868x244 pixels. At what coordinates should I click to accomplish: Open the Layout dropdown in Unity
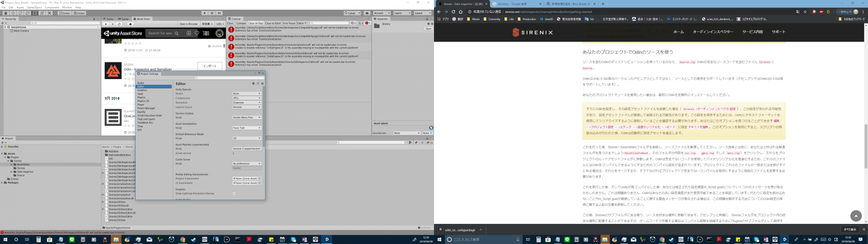(x=423, y=13)
